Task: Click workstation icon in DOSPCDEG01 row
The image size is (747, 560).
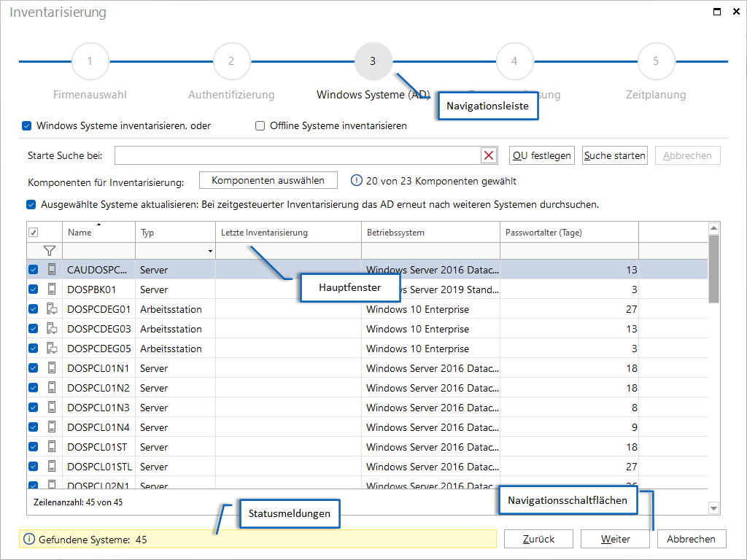Action: pos(52,309)
